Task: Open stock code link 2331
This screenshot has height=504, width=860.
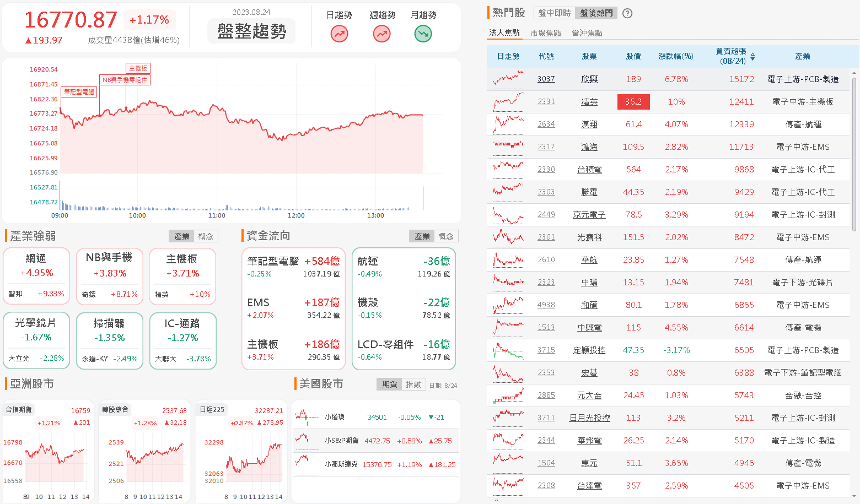Action: (546, 102)
